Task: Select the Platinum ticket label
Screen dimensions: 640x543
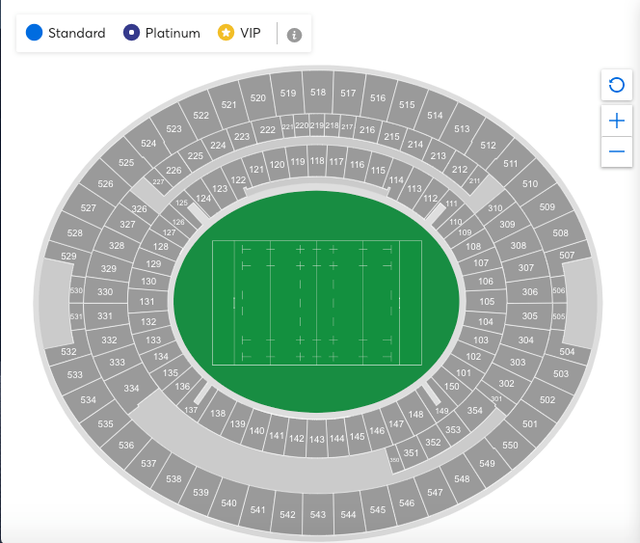Action: (173, 33)
